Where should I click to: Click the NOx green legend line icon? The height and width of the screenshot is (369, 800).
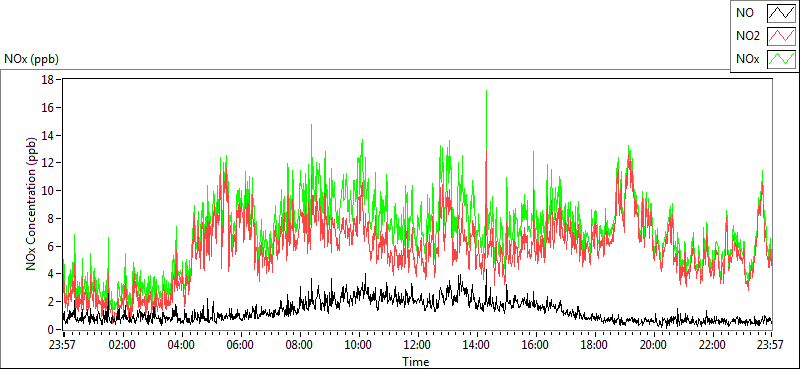(781, 59)
